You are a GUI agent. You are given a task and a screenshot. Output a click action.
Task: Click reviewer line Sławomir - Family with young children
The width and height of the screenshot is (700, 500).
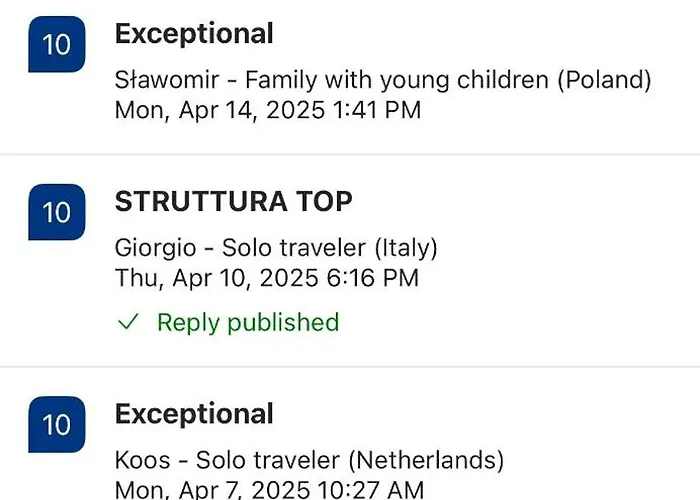click(x=383, y=79)
